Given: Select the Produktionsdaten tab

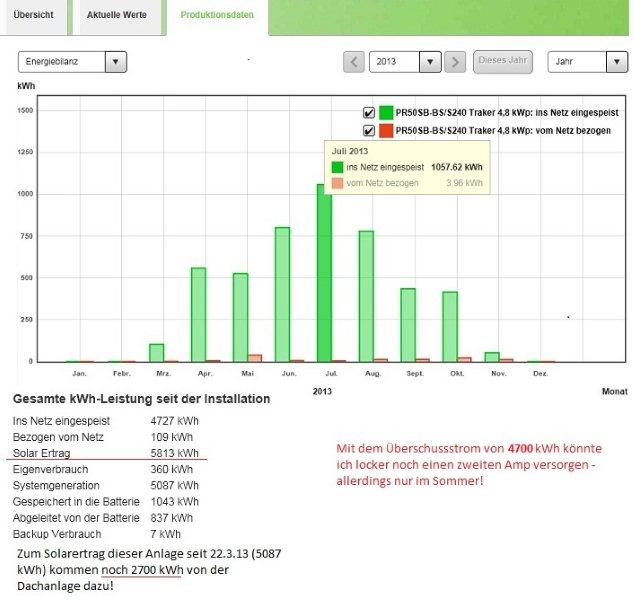Looking at the screenshot, I should [x=216, y=16].
